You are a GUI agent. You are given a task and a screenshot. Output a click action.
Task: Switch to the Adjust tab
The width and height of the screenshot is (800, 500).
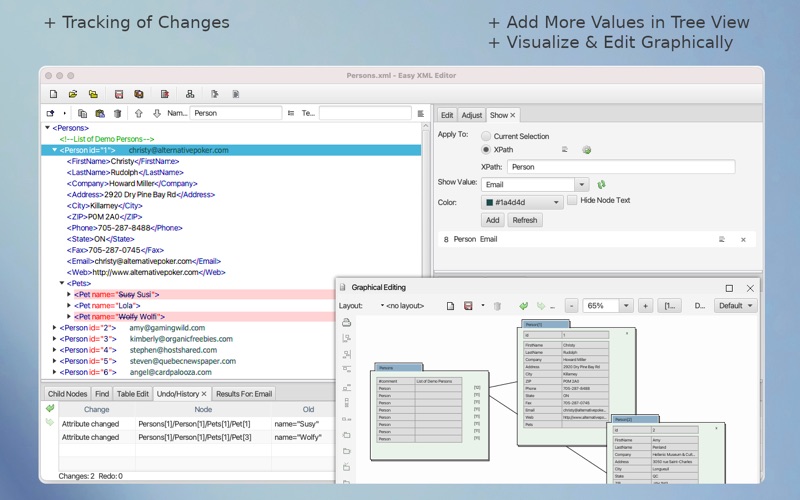(471, 115)
